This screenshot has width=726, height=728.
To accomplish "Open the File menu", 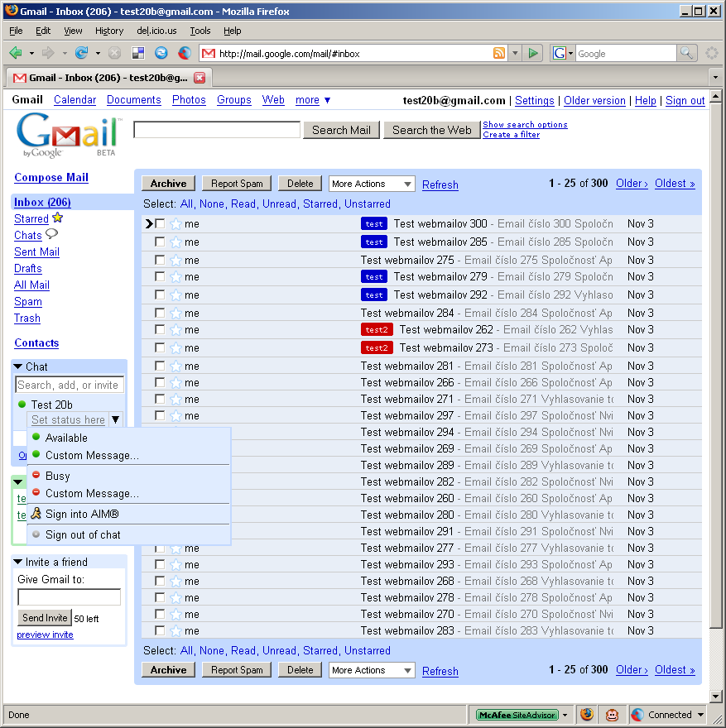I will click(16, 31).
